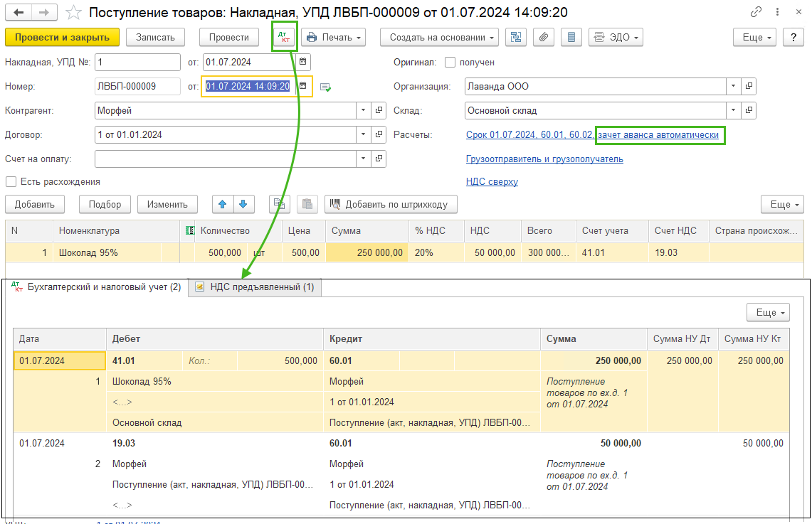Open calendar for Накладная, УПД date
Viewport: 812px width, 524px height.
click(x=303, y=62)
